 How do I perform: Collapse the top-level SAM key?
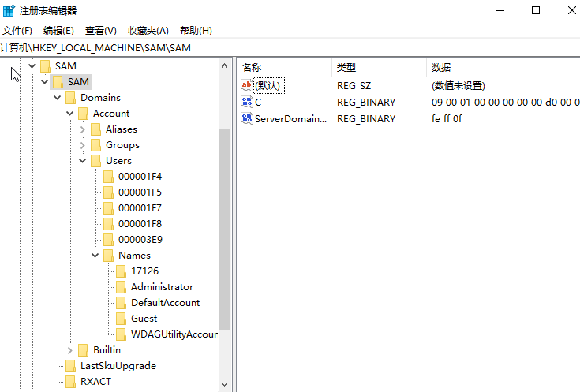[32, 66]
